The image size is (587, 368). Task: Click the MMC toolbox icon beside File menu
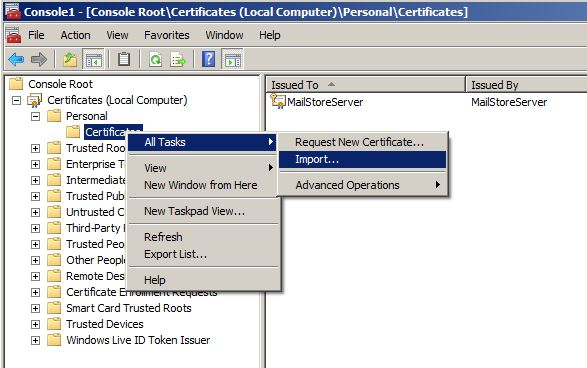click(x=13, y=35)
